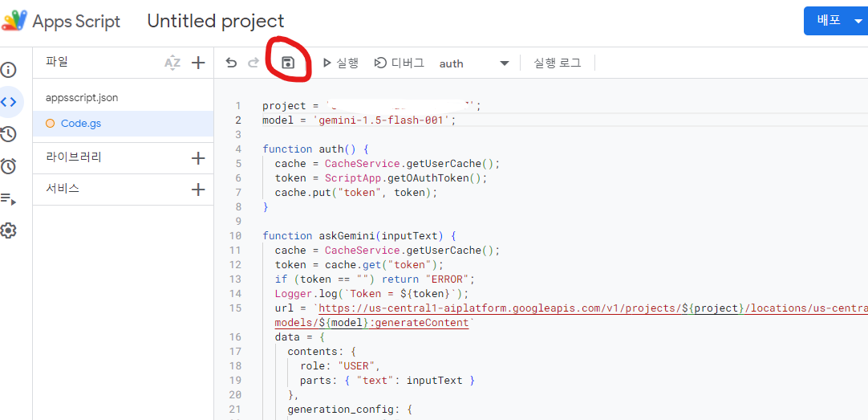Screen dimensions: 868x420
Task: Click the parts inputText line
Action: (387, 380)
